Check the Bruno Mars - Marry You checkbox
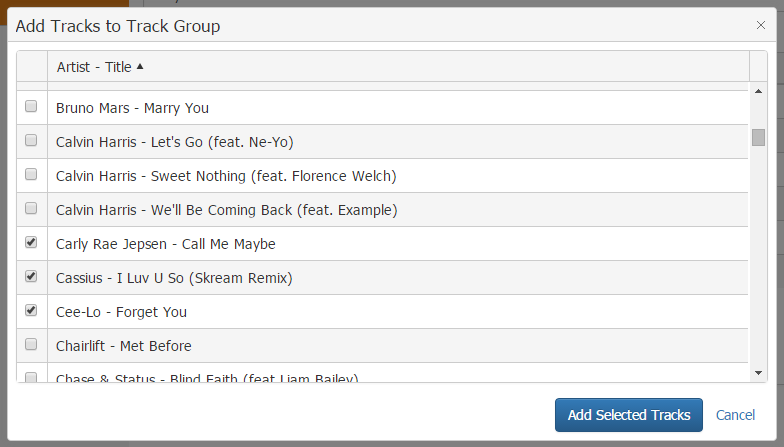 click(31, 106)
